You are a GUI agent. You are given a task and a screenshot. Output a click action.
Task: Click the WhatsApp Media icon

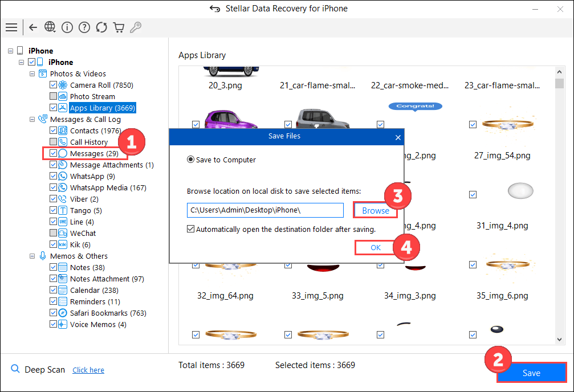(63, 188)
